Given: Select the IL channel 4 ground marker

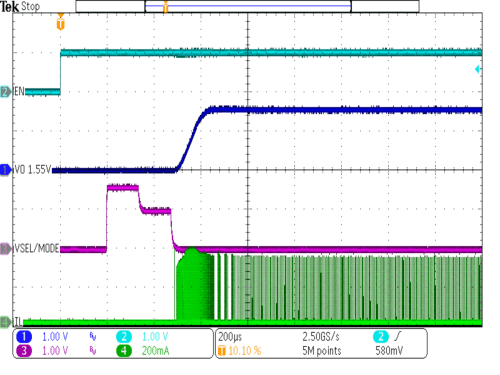Looking at the screenshot, I should 6,322.
